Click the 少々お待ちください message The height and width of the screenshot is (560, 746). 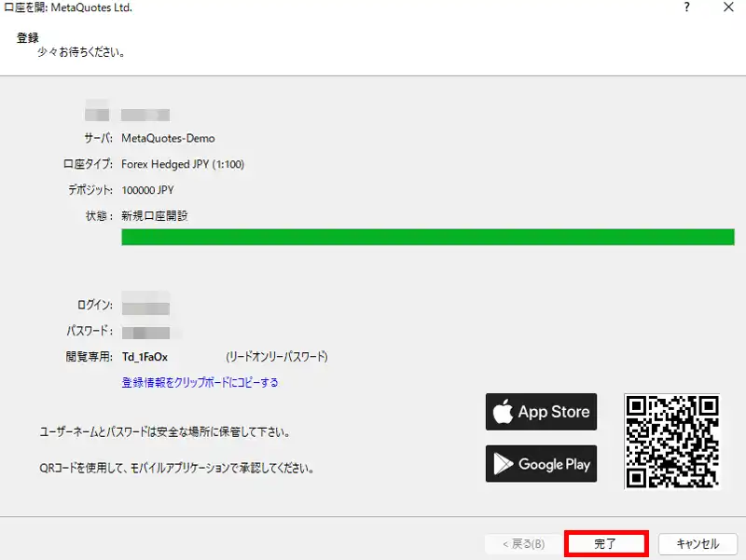(81, 52)
